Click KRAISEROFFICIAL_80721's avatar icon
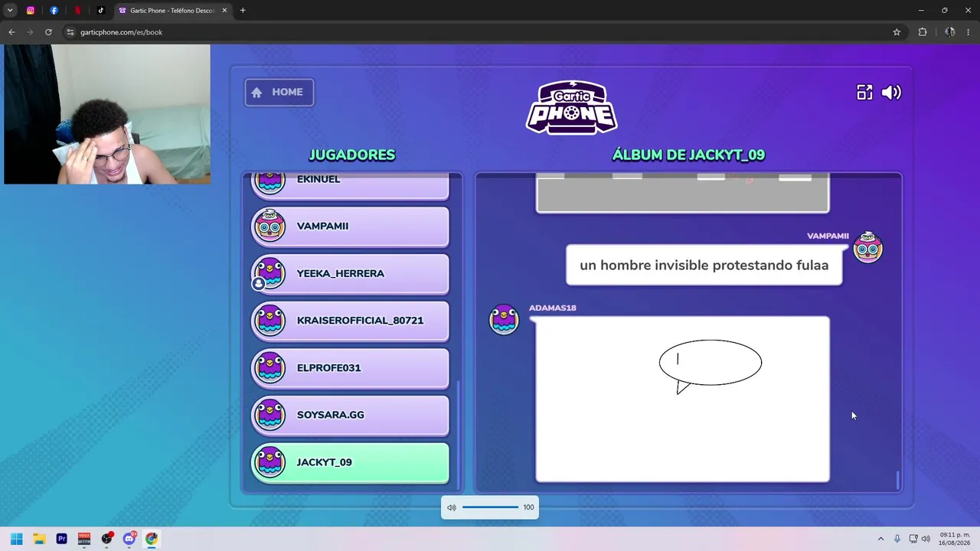The image size is (980, 551). 269,321
